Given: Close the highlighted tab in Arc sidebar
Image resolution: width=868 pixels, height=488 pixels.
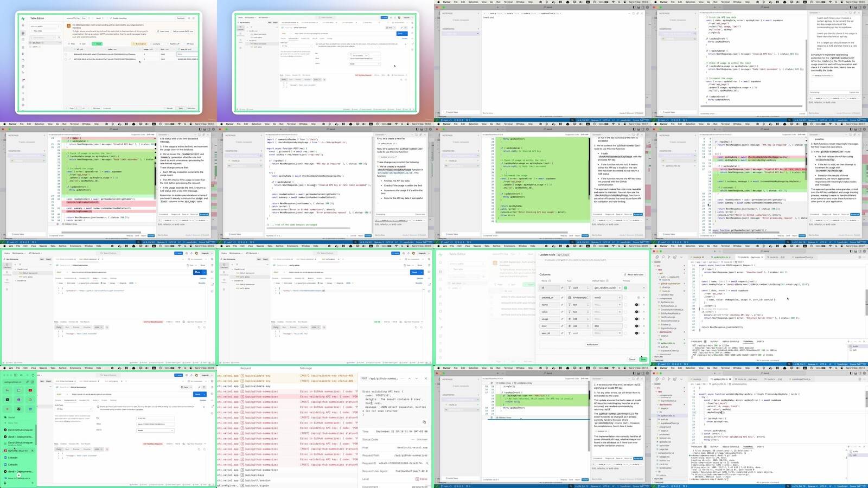Looking at the screenshot, I should point(33,451).
